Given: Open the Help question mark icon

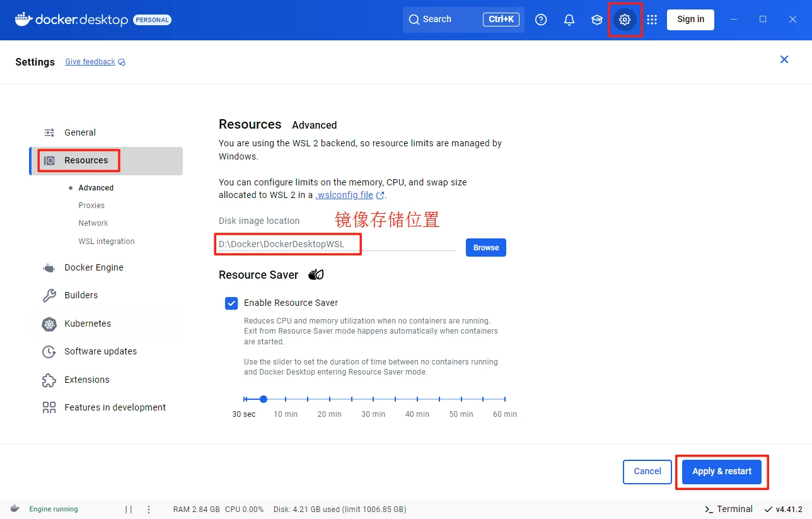Looking at the screenshot, I should point(541,20).
